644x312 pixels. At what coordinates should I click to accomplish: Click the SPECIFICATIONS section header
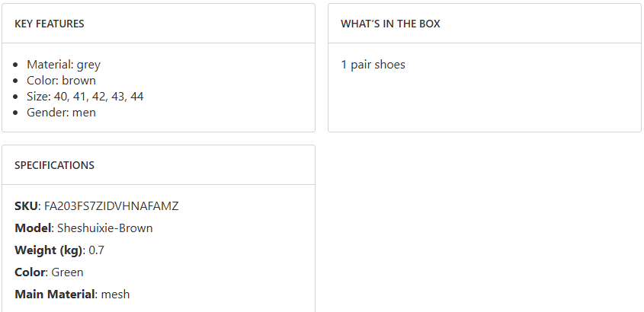[x=54, y=165]
